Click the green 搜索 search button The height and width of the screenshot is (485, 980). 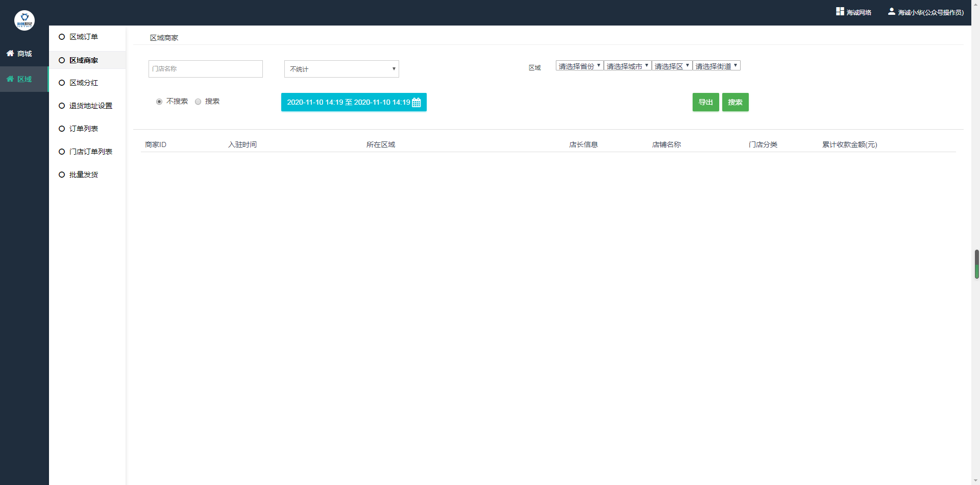click(735, 102)
